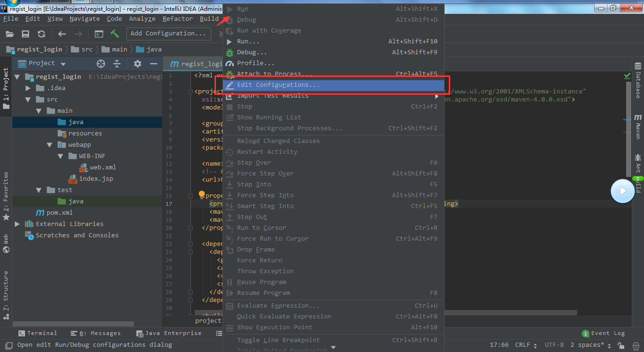The image size is (644, 352).
Task: Open the File menu
Action: [10, 19]
